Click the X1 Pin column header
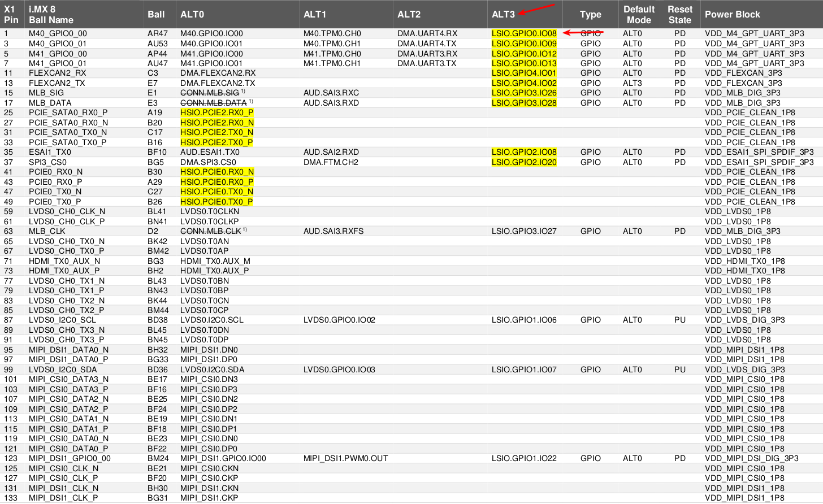823x504 pixels. coord(11,15)
